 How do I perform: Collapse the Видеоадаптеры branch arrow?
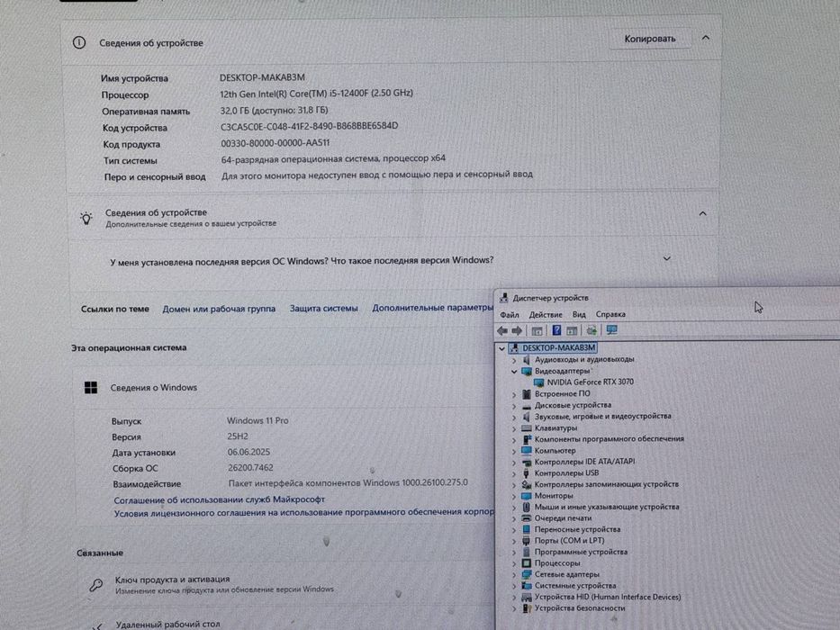tap(514, 371)
